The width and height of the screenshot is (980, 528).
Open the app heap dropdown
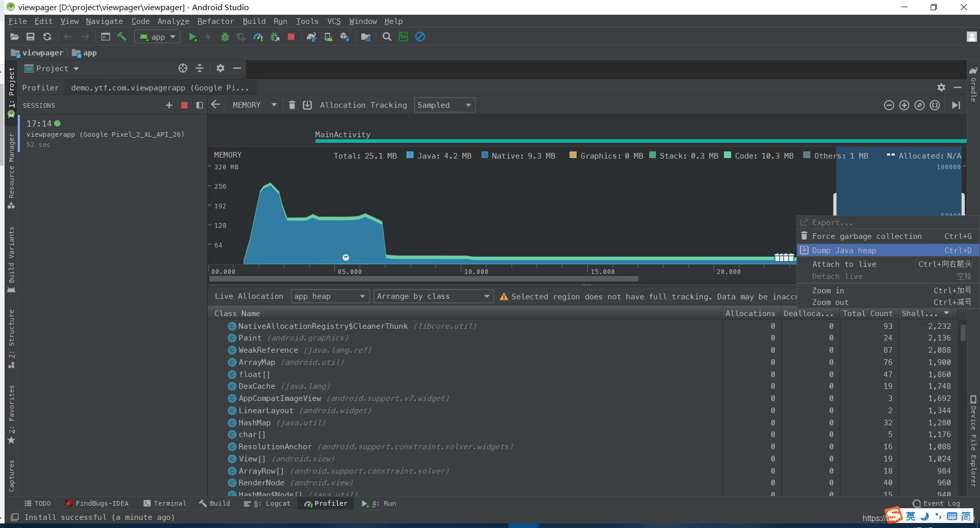pyautogui.click(x=330, y=296)
